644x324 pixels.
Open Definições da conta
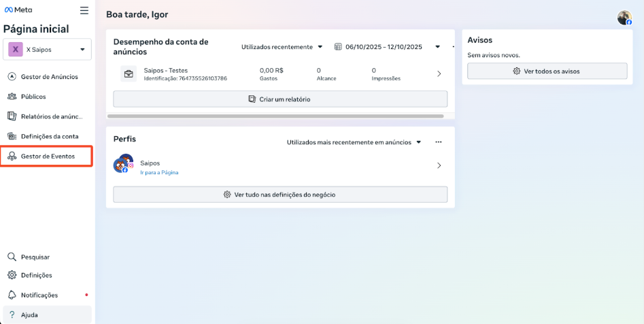(x=49, y=136)
